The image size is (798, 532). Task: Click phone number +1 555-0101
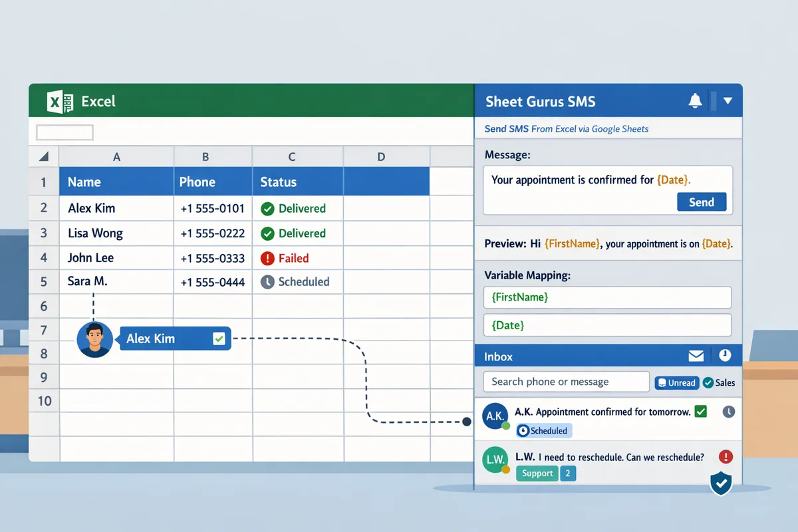click(x=213, y=209)
